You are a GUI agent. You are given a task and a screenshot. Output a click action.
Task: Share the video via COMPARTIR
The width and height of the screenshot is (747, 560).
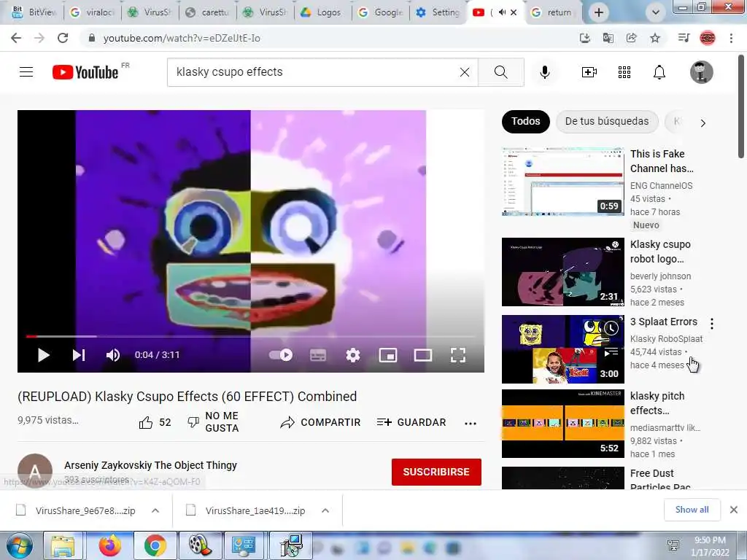(x=320, y=422)
